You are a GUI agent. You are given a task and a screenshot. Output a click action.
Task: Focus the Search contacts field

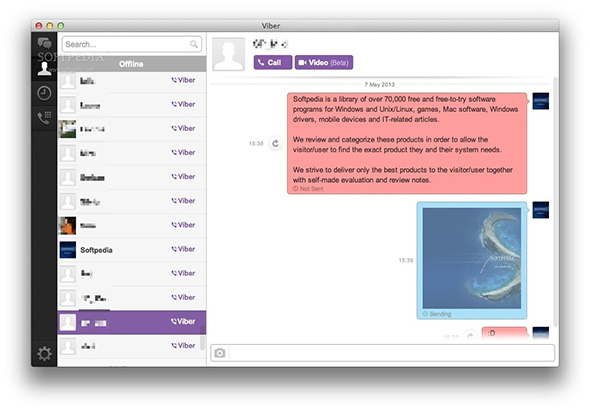[x=131, y=44]
